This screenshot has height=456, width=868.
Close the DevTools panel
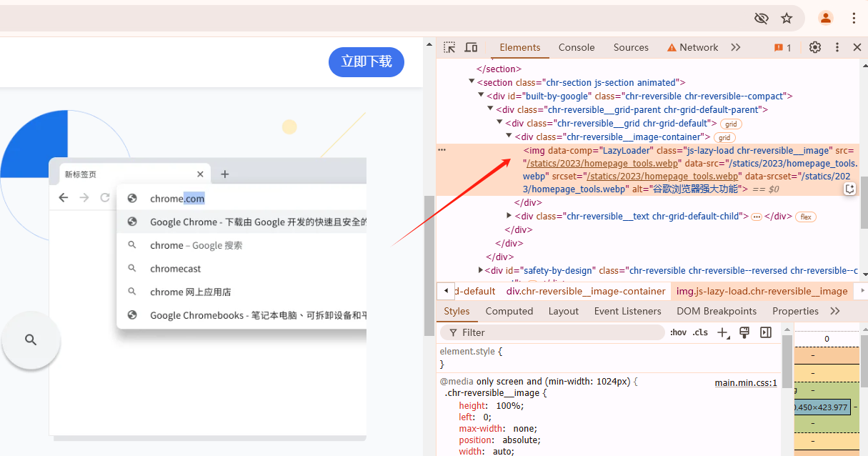857,47
